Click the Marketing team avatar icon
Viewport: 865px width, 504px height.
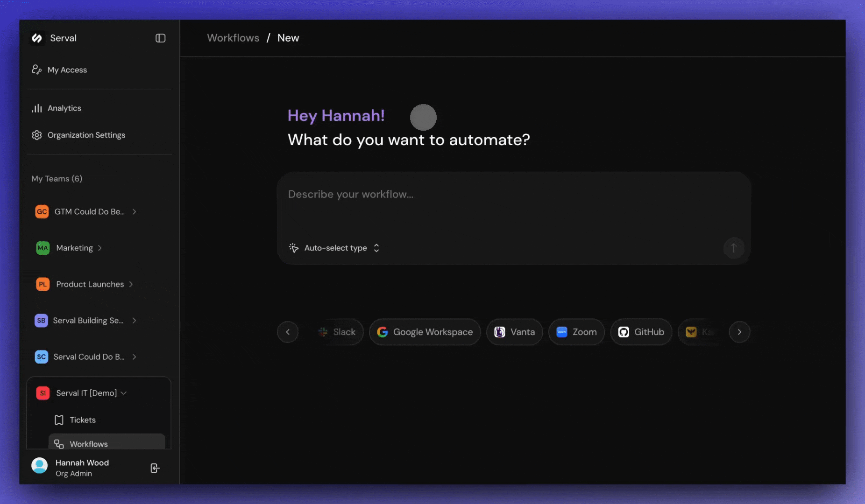42,248
